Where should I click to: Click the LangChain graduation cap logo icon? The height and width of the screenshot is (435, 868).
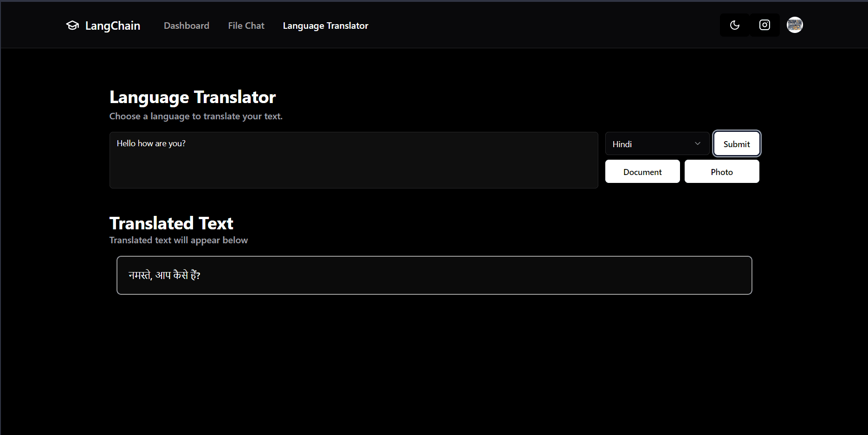point(72,26)
